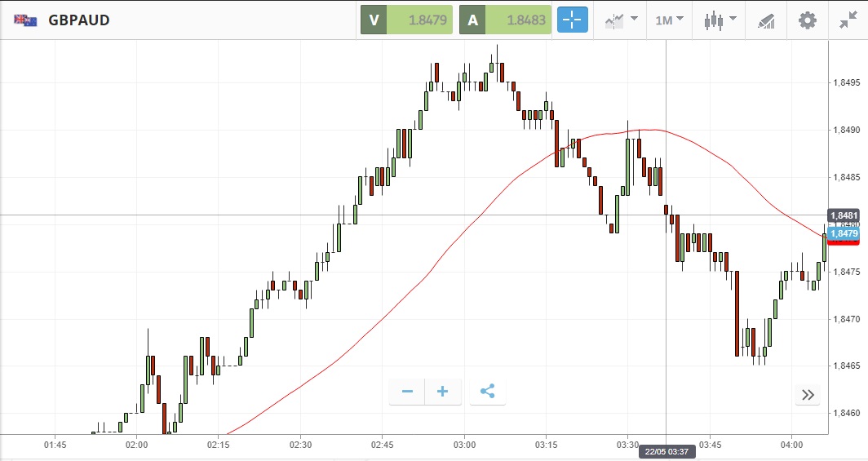868x461 pixels.
Task: Open chart settings gear
Action: 807,20
